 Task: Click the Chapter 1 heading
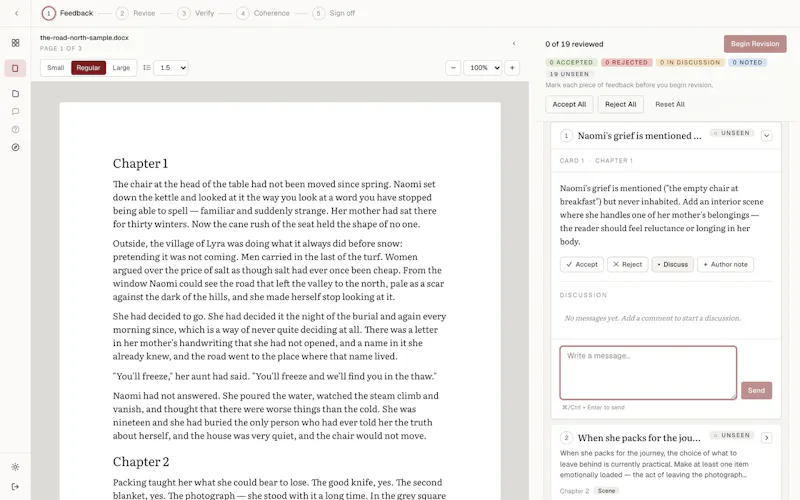(x=140, y=163)
